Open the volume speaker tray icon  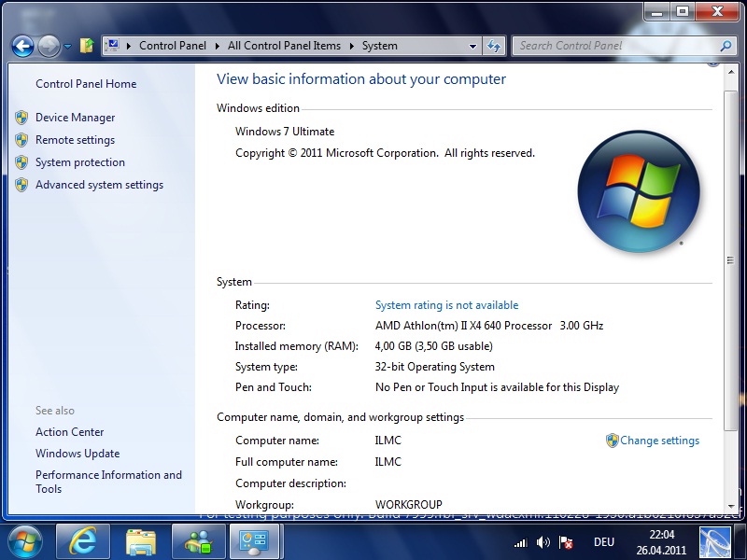[x=543, y=542]
